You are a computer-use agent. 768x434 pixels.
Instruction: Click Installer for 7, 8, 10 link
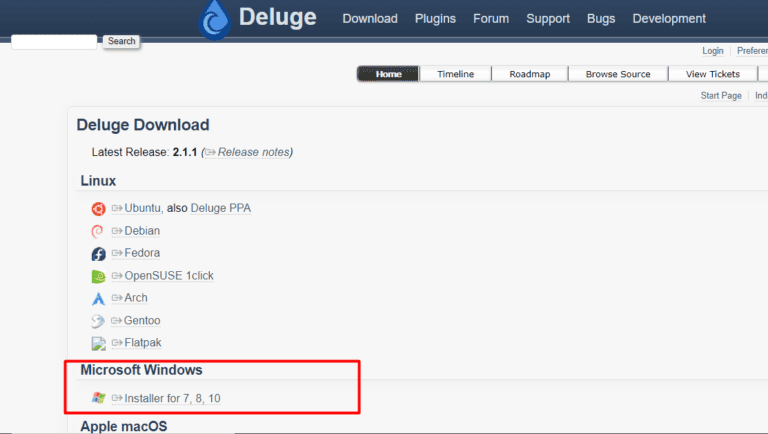point(166,398)
